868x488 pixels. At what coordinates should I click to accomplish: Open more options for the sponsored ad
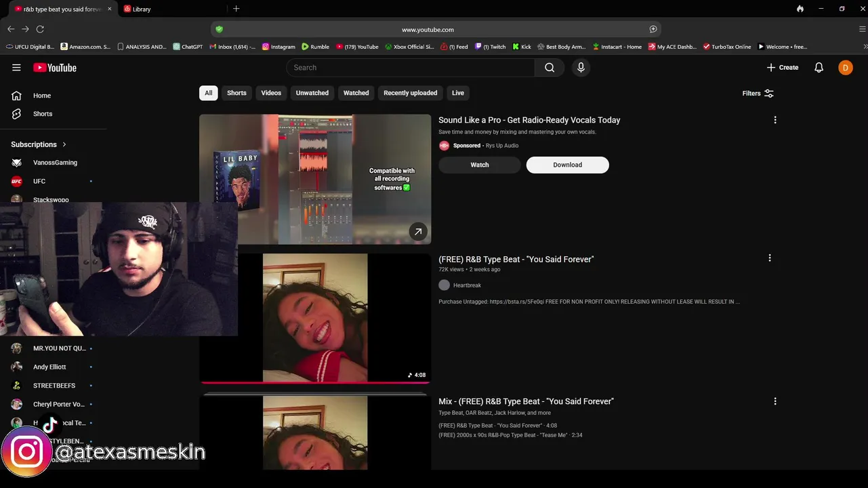click(x=775, y=120)
